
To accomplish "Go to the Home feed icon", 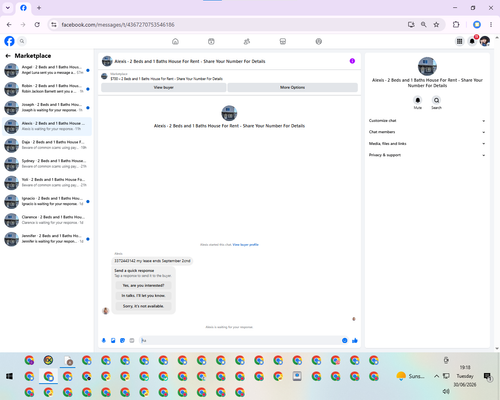I will (175, 41).
